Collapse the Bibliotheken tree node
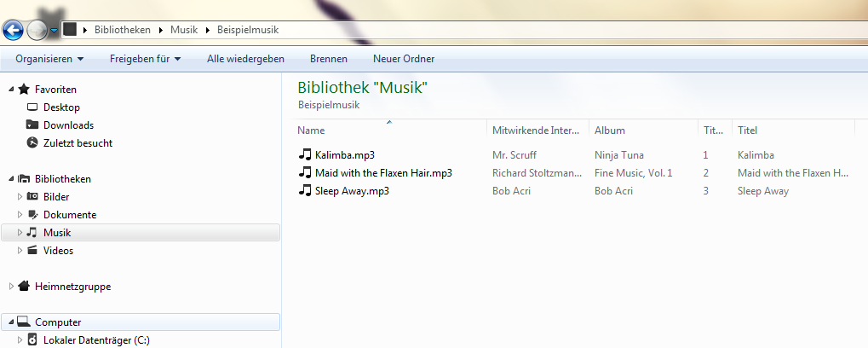868x348 pixels. 12,179
